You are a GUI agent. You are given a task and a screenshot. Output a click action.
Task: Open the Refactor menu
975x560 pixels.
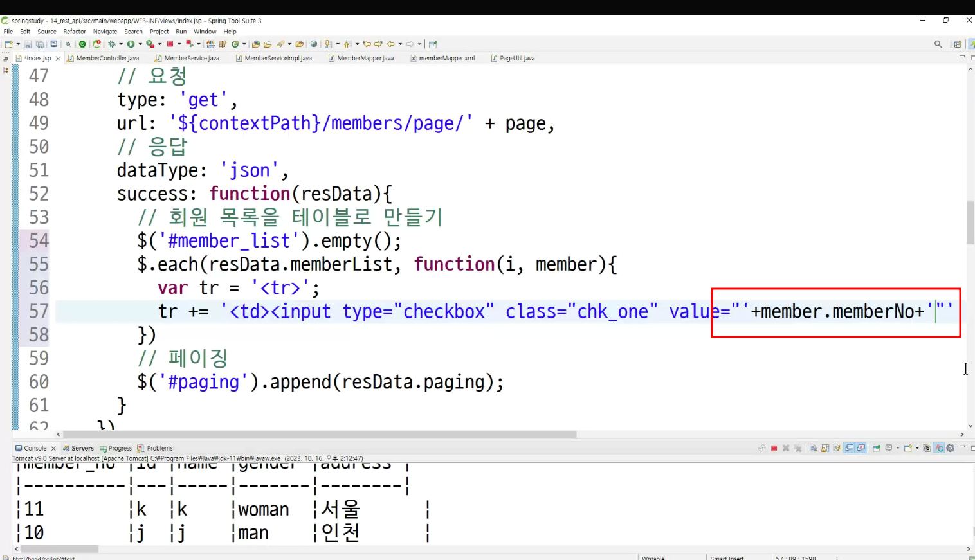pyautogui.click(x=75, y=32)
